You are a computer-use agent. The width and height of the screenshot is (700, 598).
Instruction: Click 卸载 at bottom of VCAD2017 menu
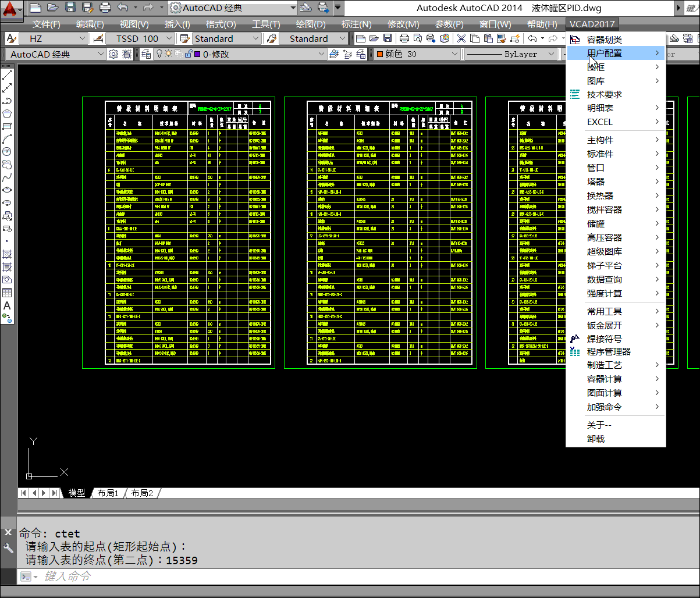pyautogui.click(x=596, y=439)
